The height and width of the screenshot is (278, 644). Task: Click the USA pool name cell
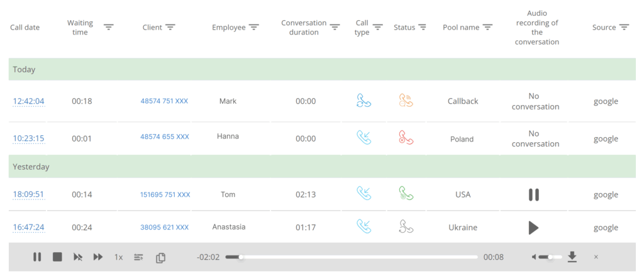point(463,194)
